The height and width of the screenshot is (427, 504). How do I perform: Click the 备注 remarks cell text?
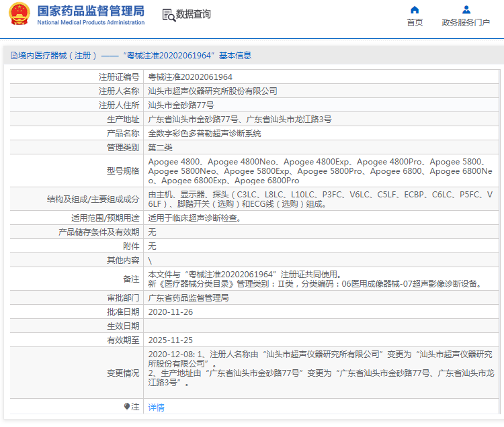pos(315,279)
